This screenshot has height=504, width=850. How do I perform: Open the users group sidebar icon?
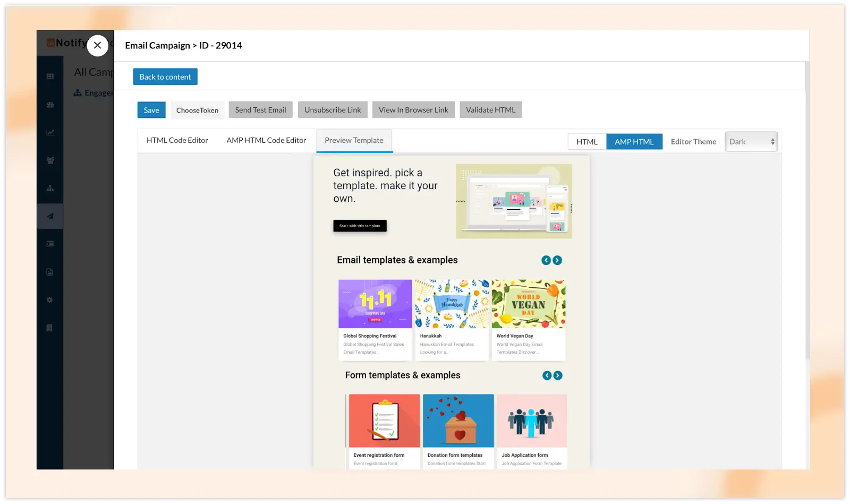[x=50, y=160]
